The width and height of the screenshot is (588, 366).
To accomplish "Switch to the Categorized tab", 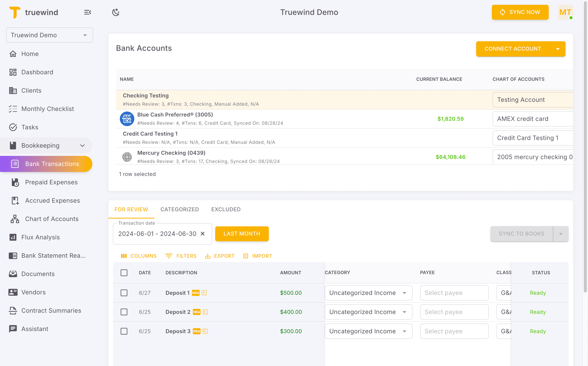I will pyautogui.click(x=180, y=209).
